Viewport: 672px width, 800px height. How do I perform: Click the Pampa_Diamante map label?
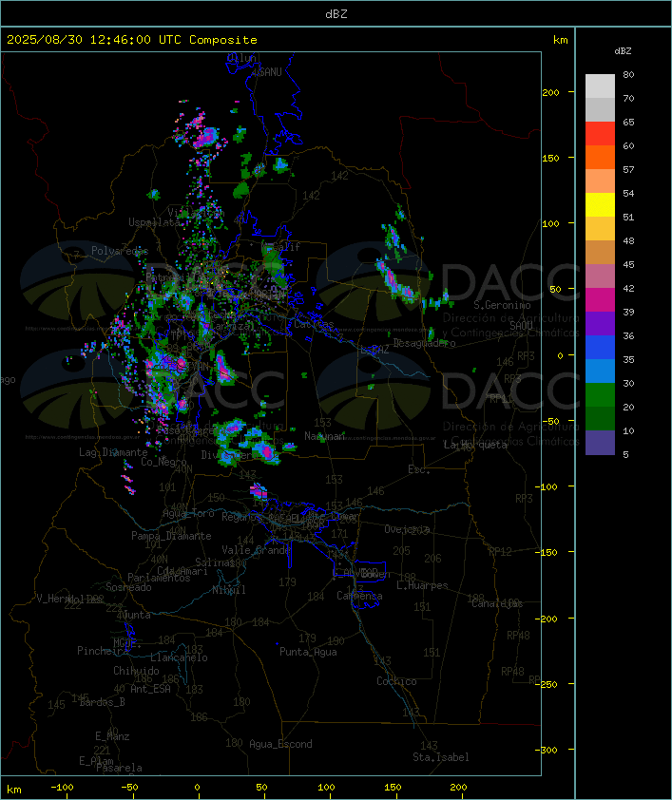tap(171, 536)
